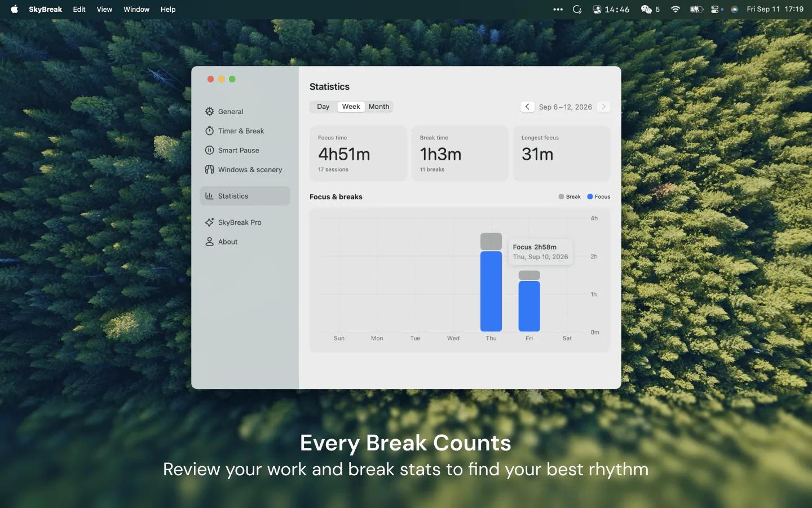This screenshot has height=508, width=812.
Task: Click the Statistics bar chart icon
Action: coord(209,196)
